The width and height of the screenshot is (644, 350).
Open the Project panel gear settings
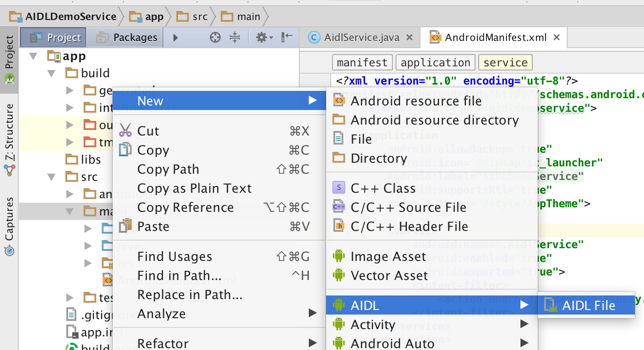(x=264, y=37)
